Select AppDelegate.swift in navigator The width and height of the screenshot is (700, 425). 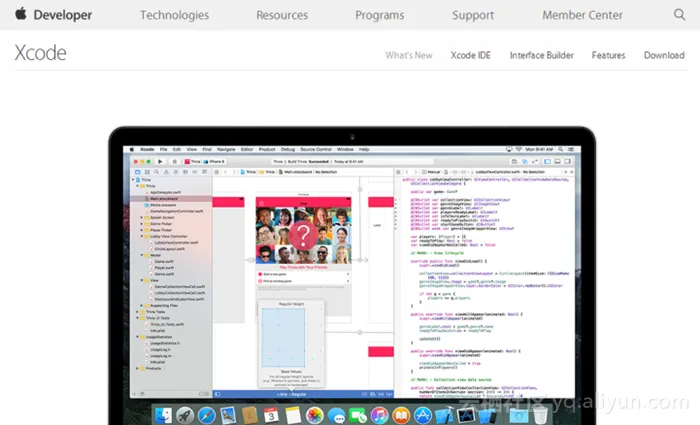[x=165, y=192]
